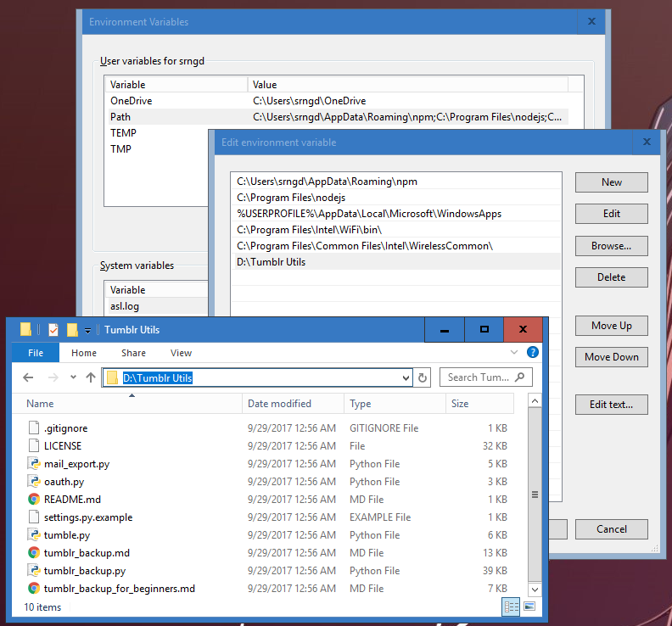Delete the selected path entry
Screen dimensions: 672x626
tap(611, 277)
